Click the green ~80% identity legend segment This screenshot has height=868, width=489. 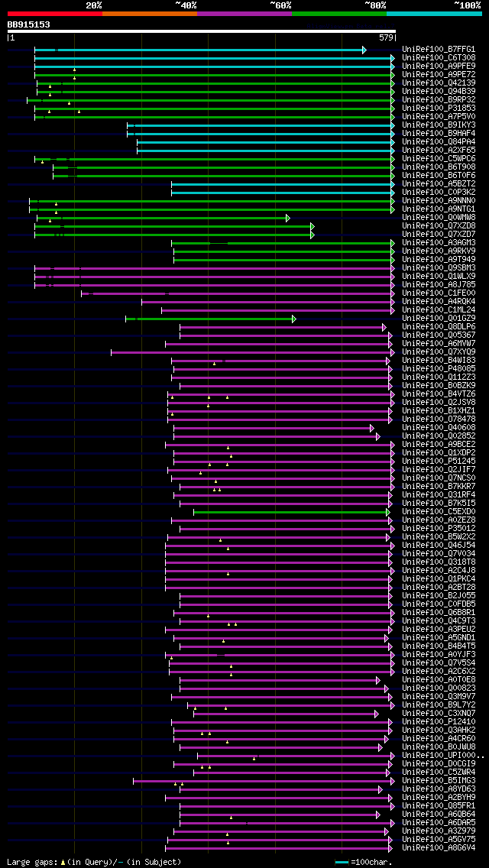tap(339, 13)
